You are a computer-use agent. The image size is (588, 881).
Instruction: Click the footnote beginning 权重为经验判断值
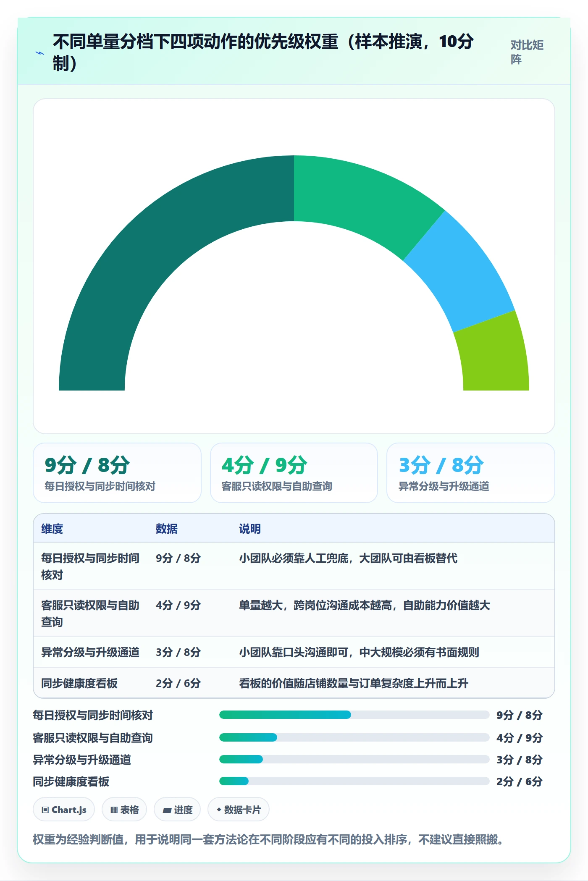(268, 839)
